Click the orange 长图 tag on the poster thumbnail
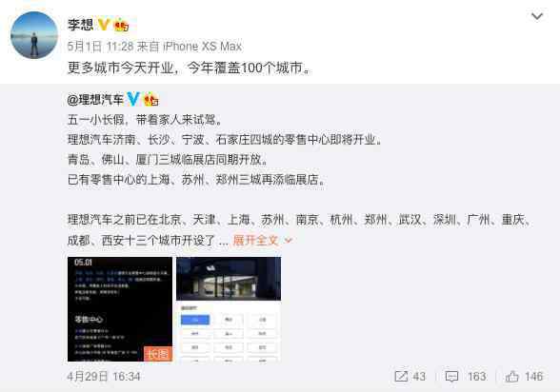 158,354
